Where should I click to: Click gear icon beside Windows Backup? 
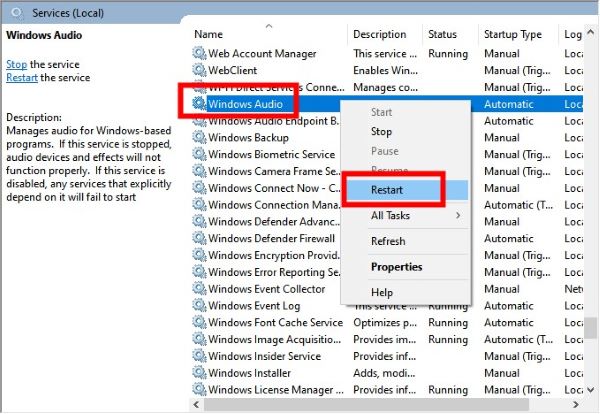[x=199, y=137]
